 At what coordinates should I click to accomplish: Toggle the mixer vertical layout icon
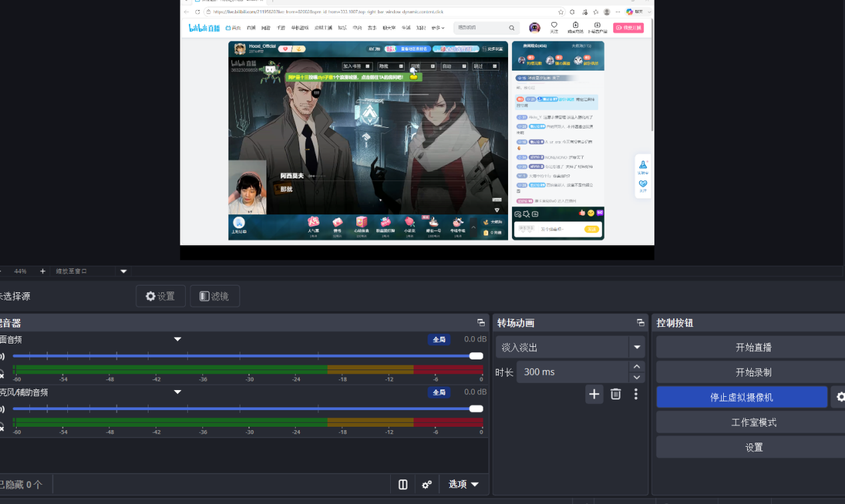click(403, 485)
